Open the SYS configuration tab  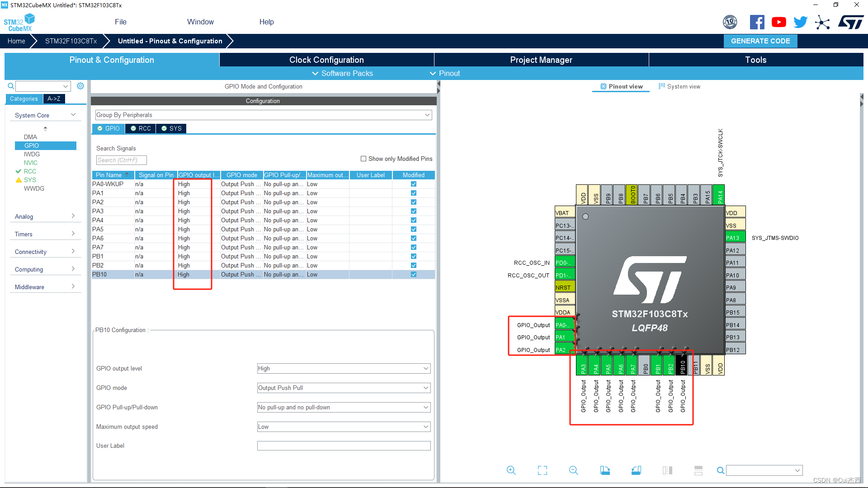[x=171, y=128]
